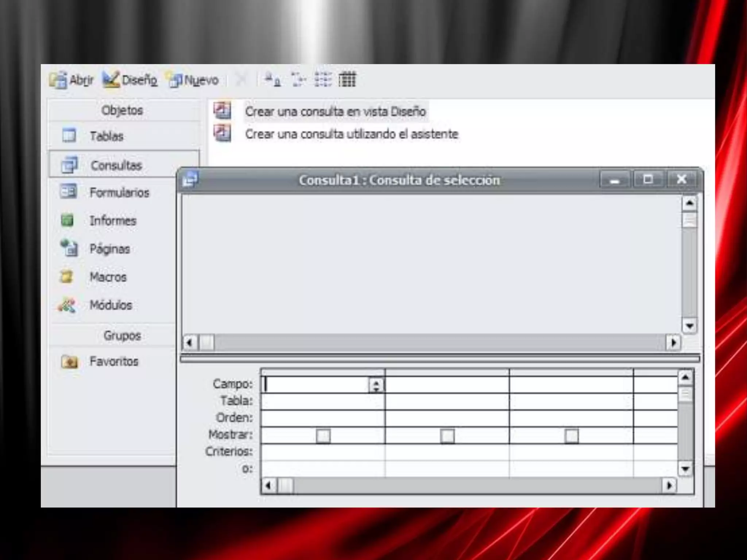
Task: Select Macros in the objects list
Action: click(108, 277)
